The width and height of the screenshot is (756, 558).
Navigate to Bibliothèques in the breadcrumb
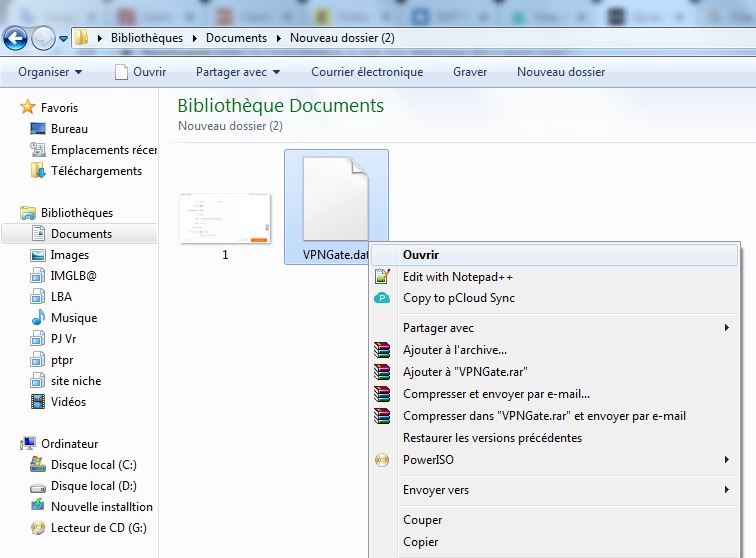coord(147,38)
